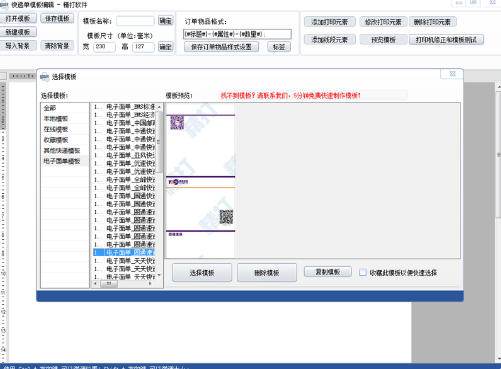Click the height (高) field showing 127
501x369 pixels.
coord(143,47)
